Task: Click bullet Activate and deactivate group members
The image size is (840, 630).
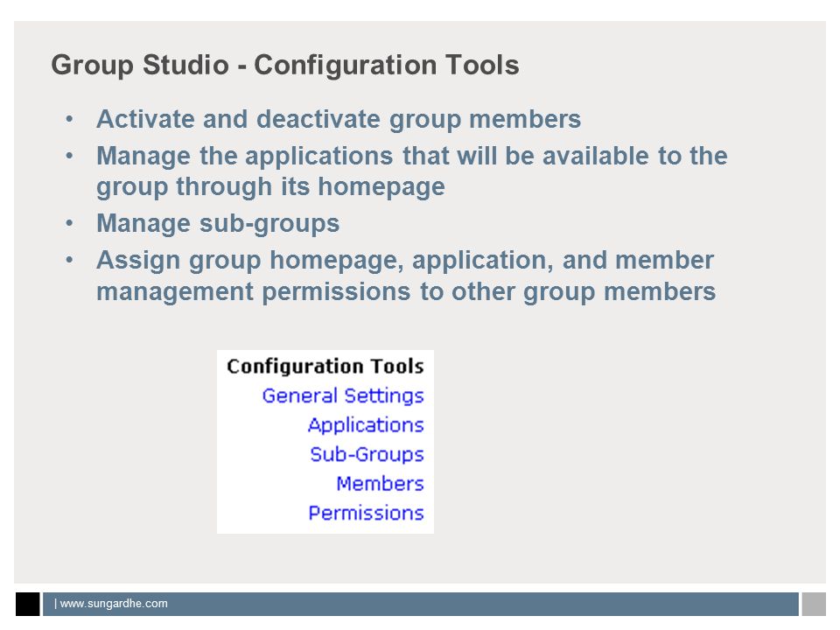Action: pyautogui.click(x=339, y=120)
